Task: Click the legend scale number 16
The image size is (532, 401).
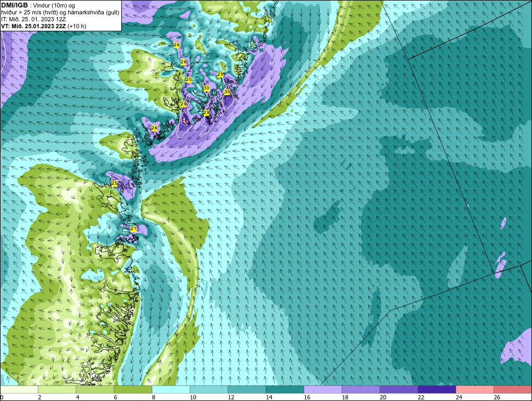Action: [307, 397]
